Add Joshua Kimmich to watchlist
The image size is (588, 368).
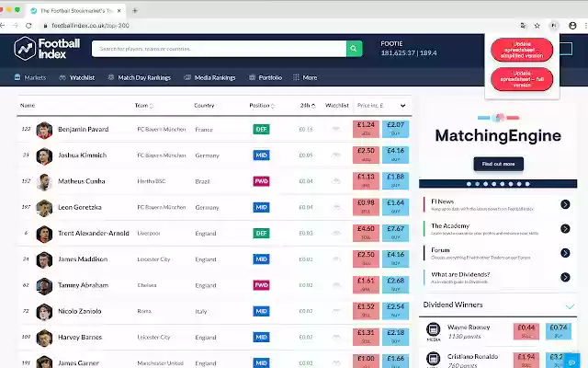pyautogui.click(x=336, y=155)
